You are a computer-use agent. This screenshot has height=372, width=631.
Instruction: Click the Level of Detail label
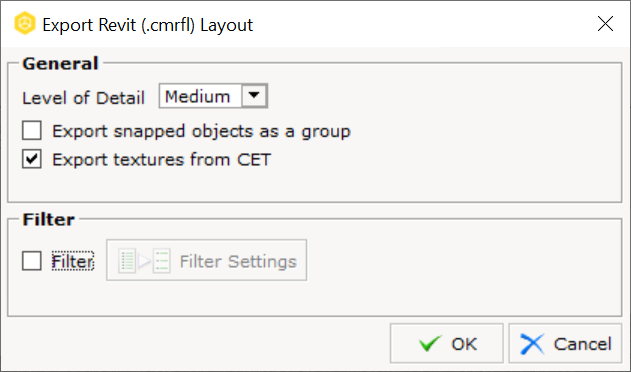pyautogui.click(x=83, y=98)
